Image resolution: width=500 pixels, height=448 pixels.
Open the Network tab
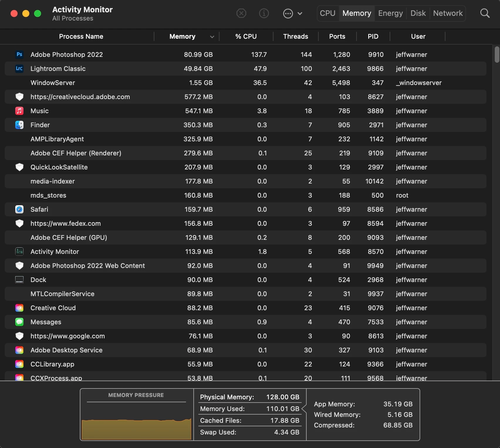(x=448, y=13)
